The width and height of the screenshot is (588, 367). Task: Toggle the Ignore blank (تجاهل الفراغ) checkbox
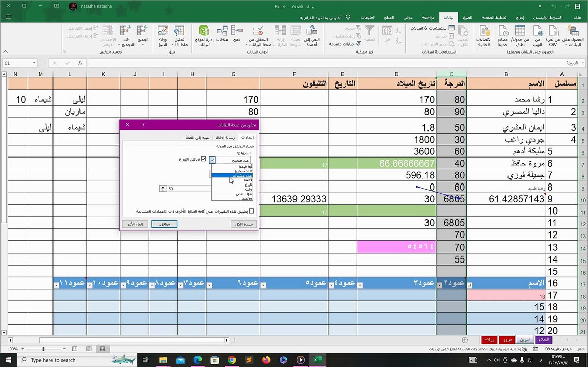203,159
